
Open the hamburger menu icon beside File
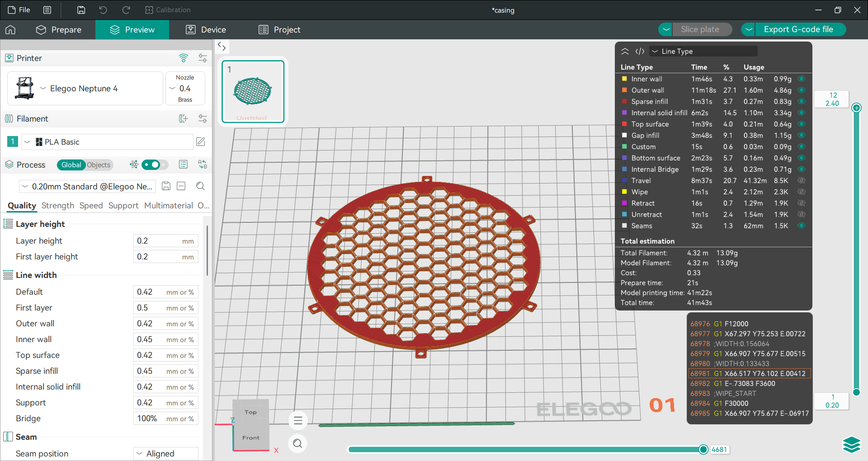tap(47, 10)
